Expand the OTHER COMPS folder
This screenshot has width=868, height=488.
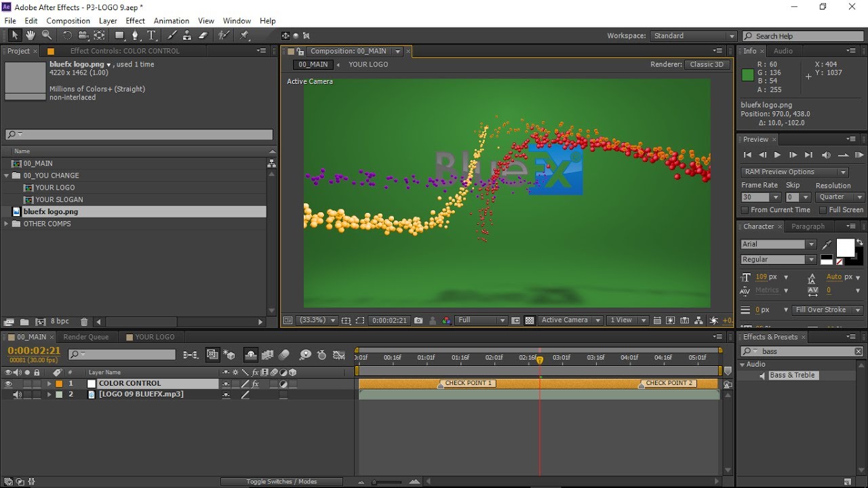coord(7,224)
